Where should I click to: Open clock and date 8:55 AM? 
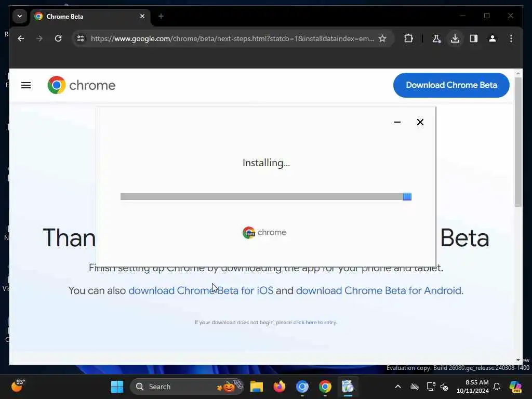(473, 387)
